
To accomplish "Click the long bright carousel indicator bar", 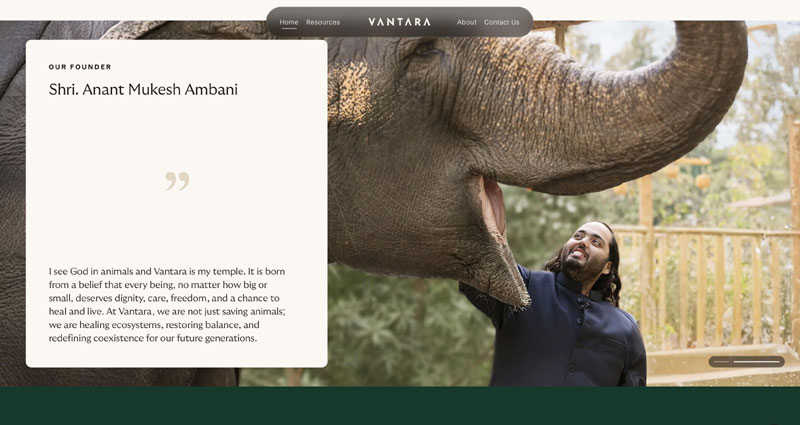I will 757,362.
